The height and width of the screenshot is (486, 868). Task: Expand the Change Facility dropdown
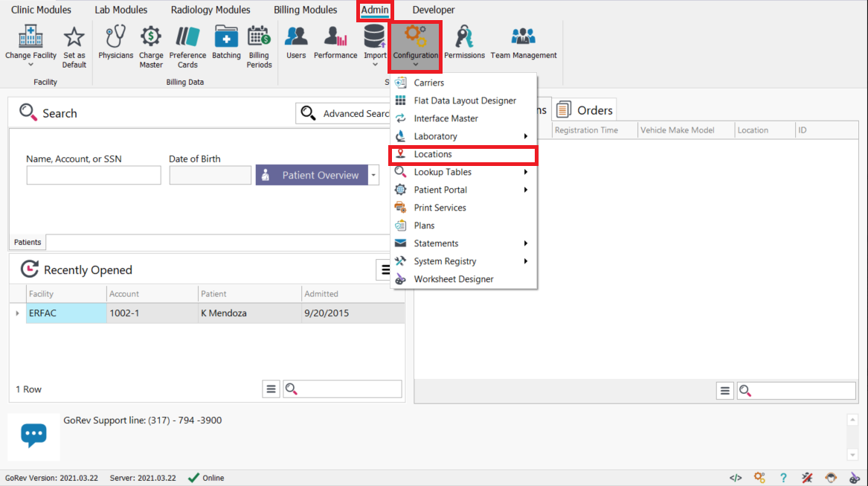pyautogui.click(x=30, y=64)
